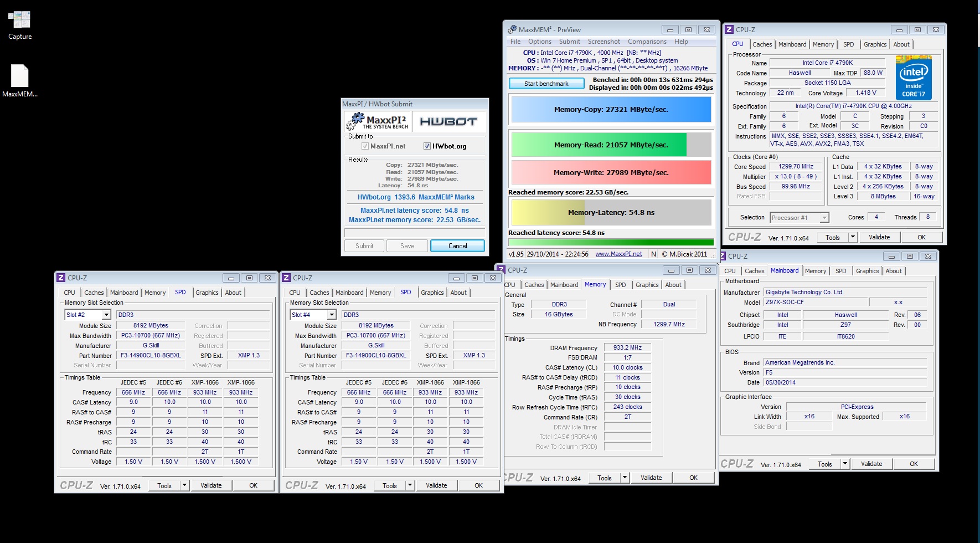The width and height of the screenshot is (980, 543).
Task: Click Validate in the Memory window
Action: (x=651, y=478)
